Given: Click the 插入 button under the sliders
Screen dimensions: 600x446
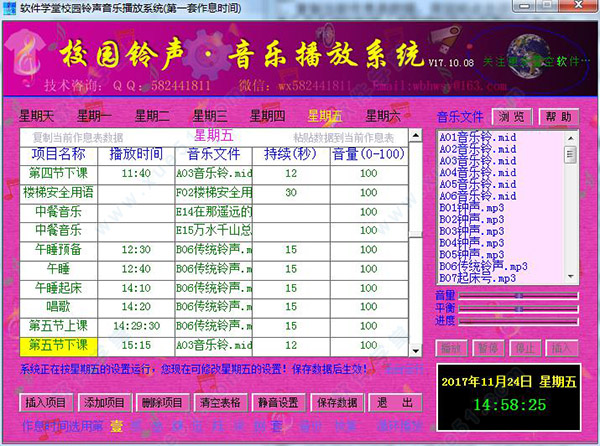Looking at the screenshot, I should pyautogui.click(x=561, y=348).
